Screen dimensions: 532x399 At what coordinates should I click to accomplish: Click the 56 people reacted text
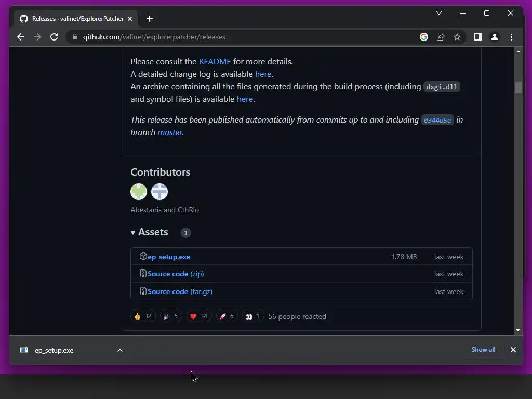[x=297, y=316]
